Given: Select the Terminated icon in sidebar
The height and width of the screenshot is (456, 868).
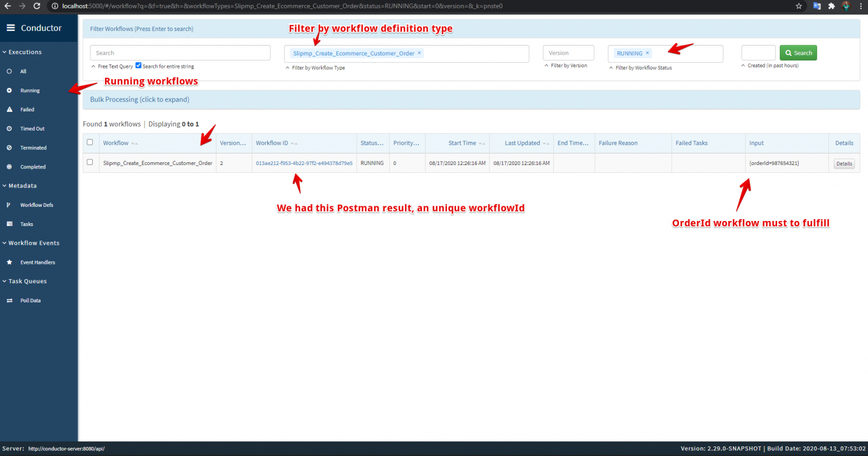Looking at the screenshot, I should pos(9,147).
